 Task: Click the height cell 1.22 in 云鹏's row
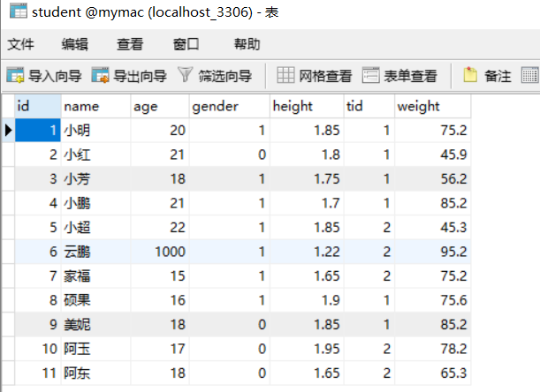(307, 252)
